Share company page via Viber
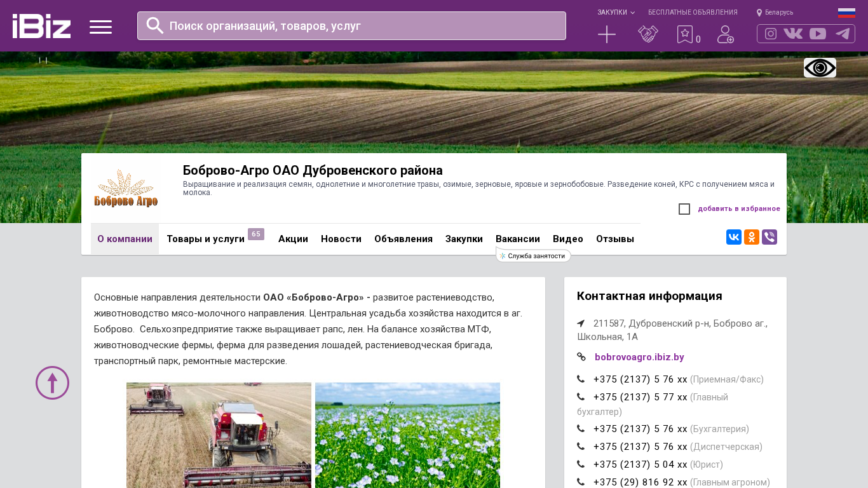This screenshot has height=488, width=868. [x=770, y=237]
